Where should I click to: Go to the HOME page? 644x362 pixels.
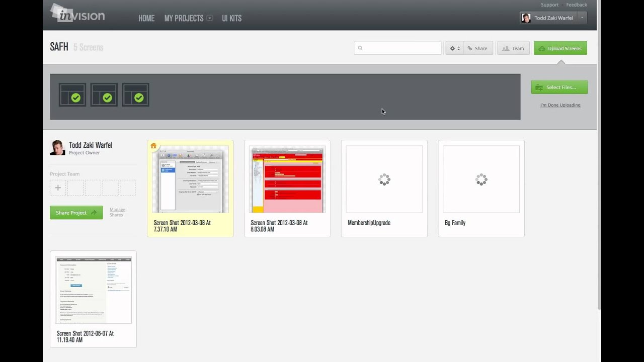(146, 18)
